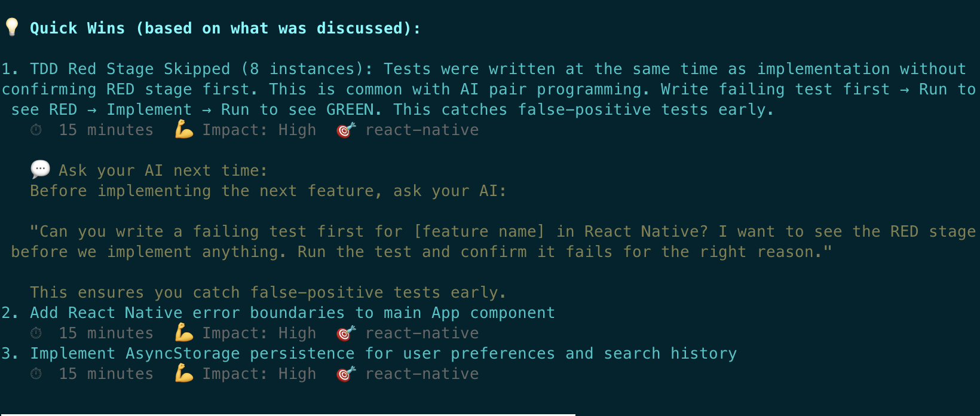980x416 pixels.
Task: Click the clock icon under AsyncStorage persistence item
Action: click(36, 374)
